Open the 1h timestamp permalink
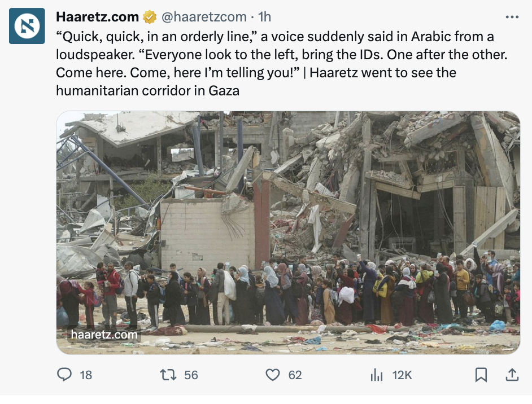The width and height of the screenshot is (532, 404). pyautogui.click(x=264, y=16)
